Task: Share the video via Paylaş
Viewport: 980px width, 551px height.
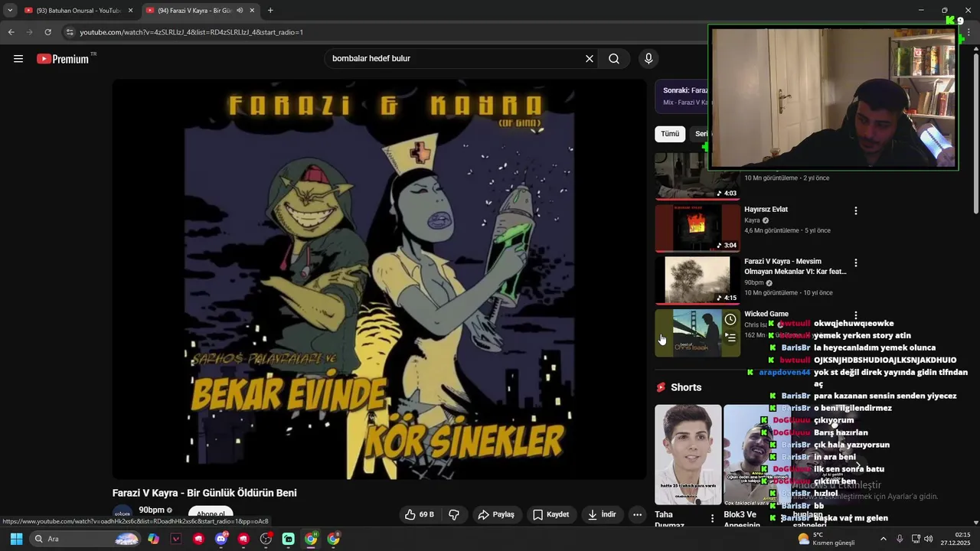Action: coord(496,514)
